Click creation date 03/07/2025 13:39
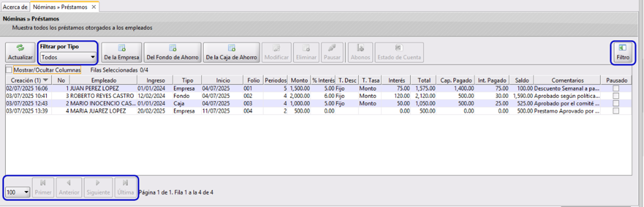Viewport: 644px width, 207px height. pos(29,111)
